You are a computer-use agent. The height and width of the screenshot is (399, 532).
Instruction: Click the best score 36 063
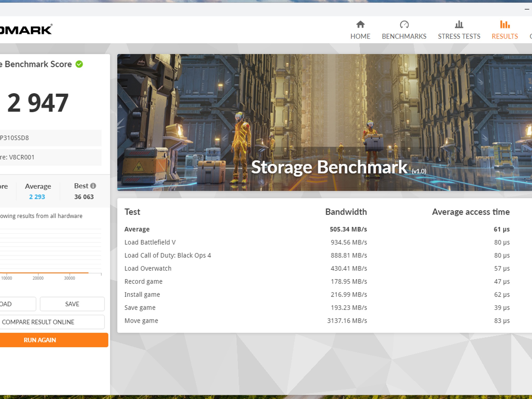84,197
